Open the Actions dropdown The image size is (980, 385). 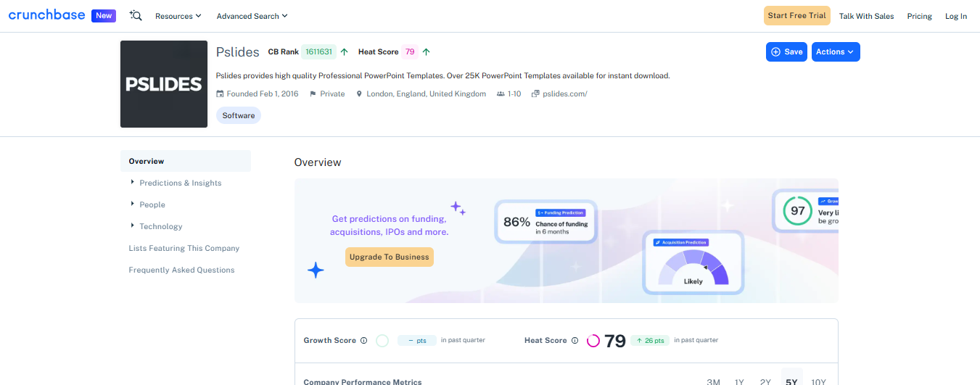836,51
